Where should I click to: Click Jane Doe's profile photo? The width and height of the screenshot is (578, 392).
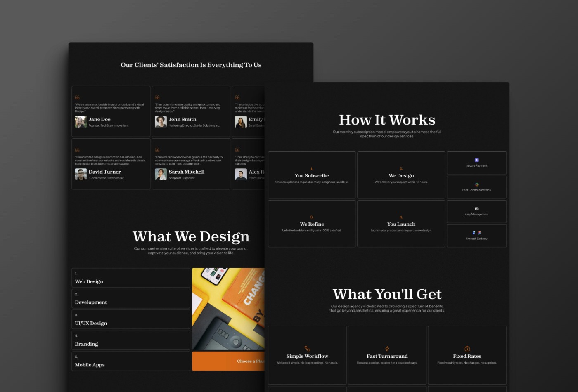[x=81, y=122]
